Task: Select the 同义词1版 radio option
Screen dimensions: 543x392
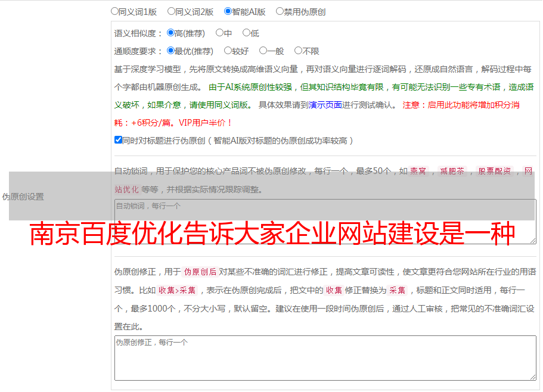Action: 114,11
